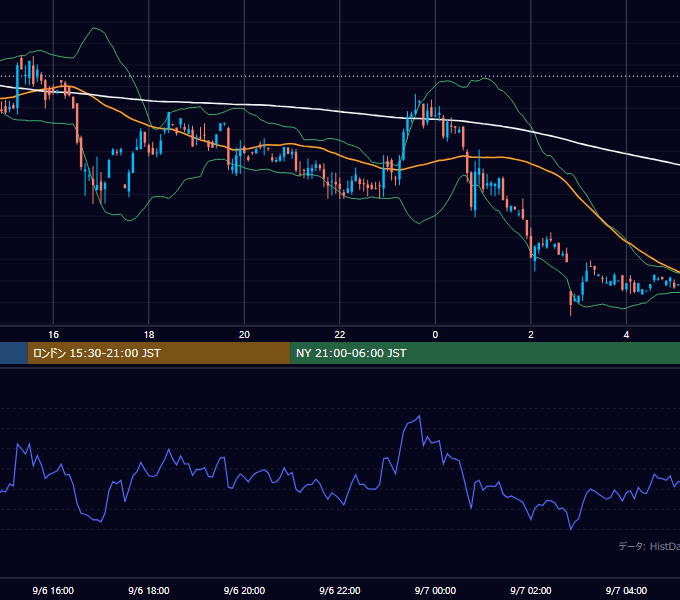The image size is (680, 600).
Task: Click the 9/6 18:00 date label
Action: pyautogui.click(x=149, y=590)
